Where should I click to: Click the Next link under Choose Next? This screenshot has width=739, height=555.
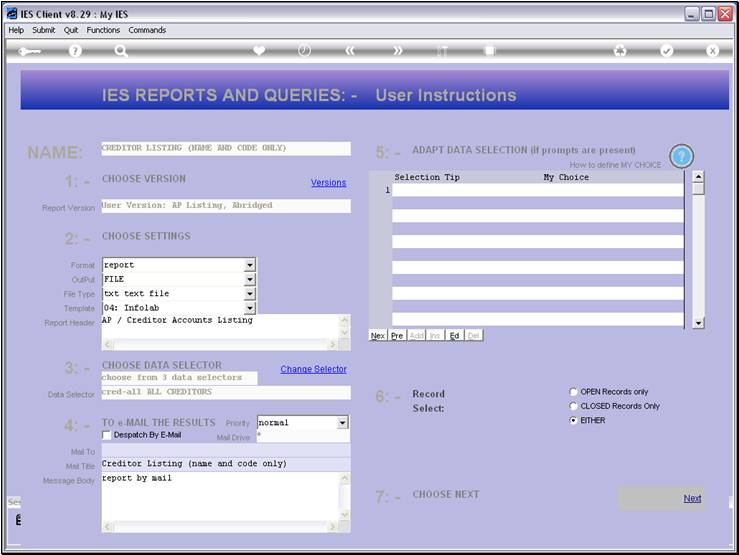point(692,498)
